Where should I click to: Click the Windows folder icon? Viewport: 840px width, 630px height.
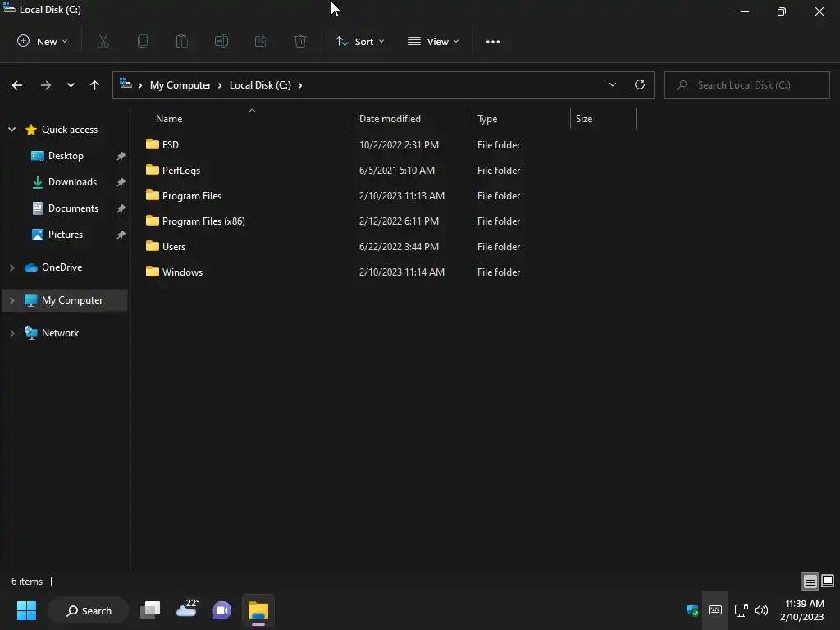point(153,271)
